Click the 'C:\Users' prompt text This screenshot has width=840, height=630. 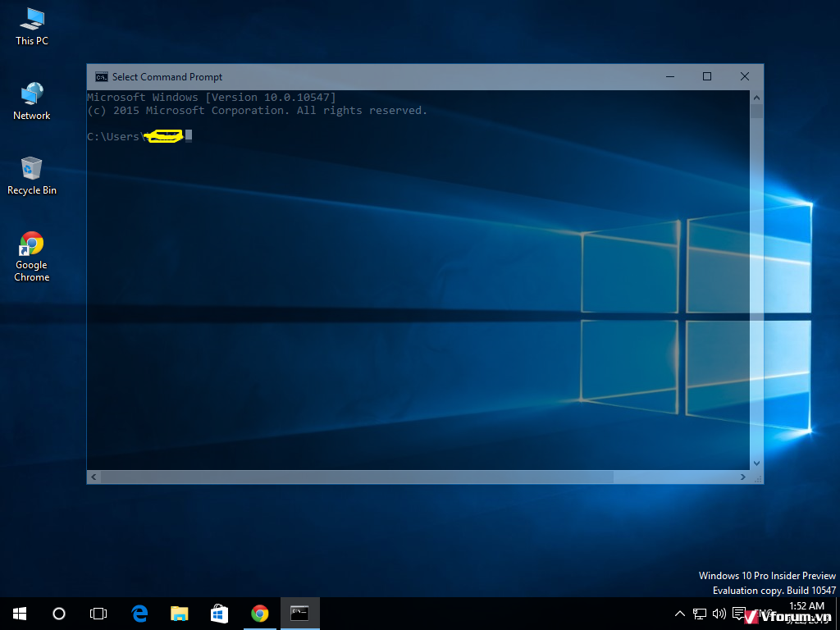(x=113, y=137)
